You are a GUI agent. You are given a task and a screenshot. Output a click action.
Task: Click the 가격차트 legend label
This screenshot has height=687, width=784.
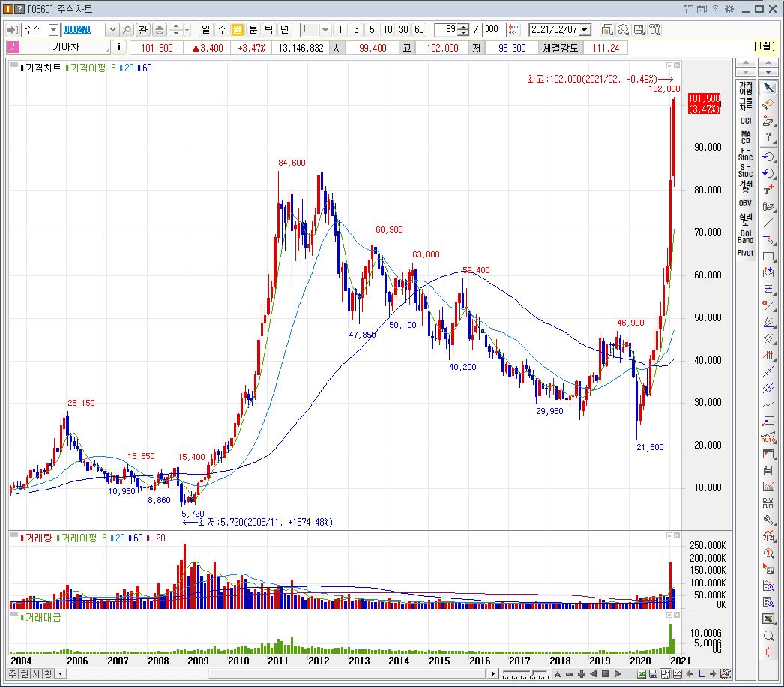click(x=43, y=67)
